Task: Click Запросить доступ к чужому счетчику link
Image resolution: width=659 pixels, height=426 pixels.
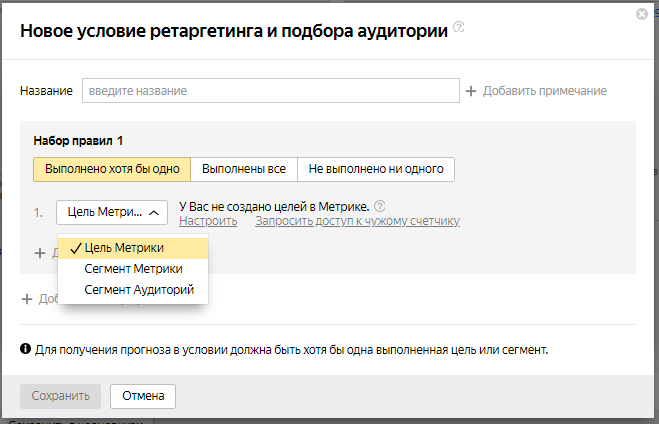Action: 357,221
